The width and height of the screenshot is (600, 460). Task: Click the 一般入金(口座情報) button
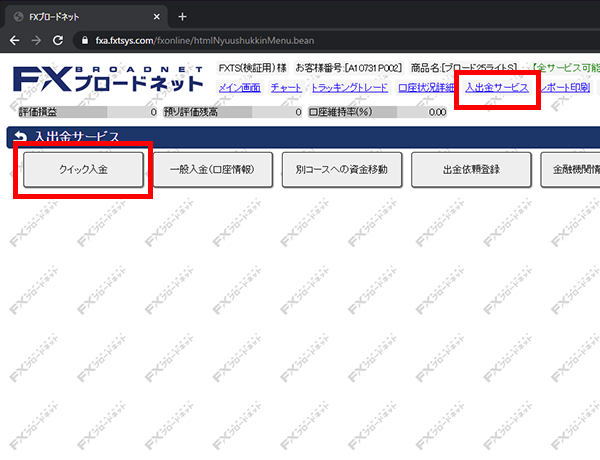212,170
